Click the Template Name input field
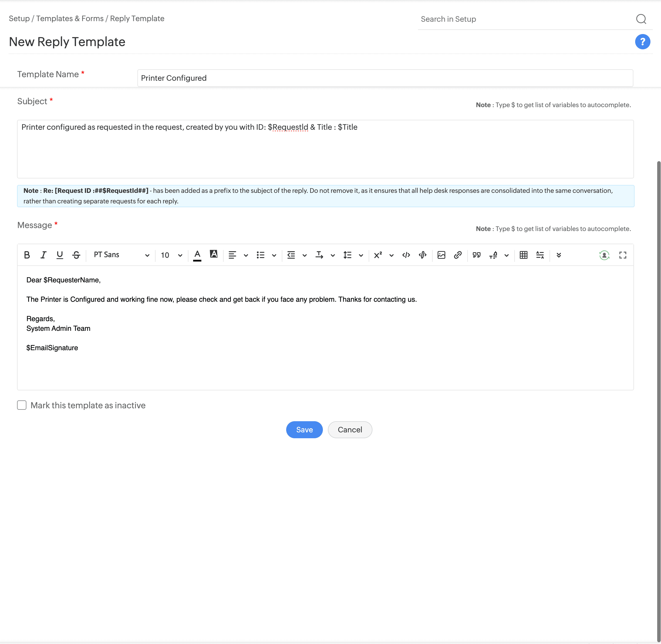This screenshot has width=661, height=644. click(385, 78)
